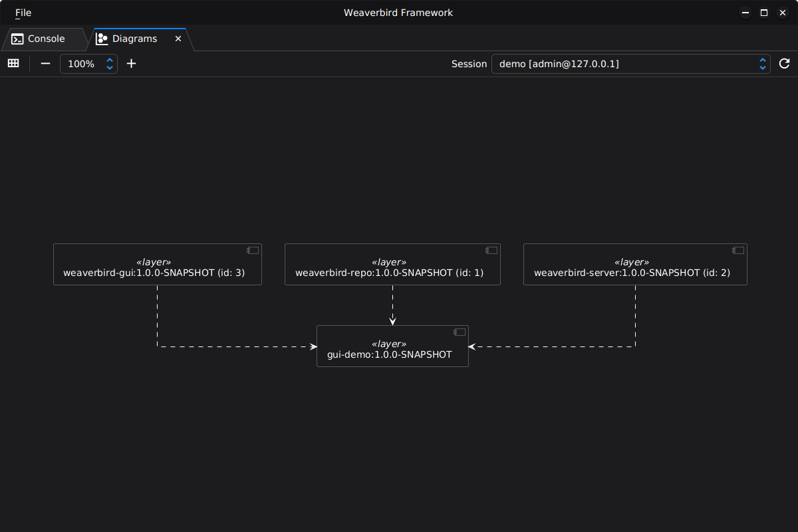Click the zoom out minus icon
The width and height of the screenshot is (798, 532).
click(45, 63)
